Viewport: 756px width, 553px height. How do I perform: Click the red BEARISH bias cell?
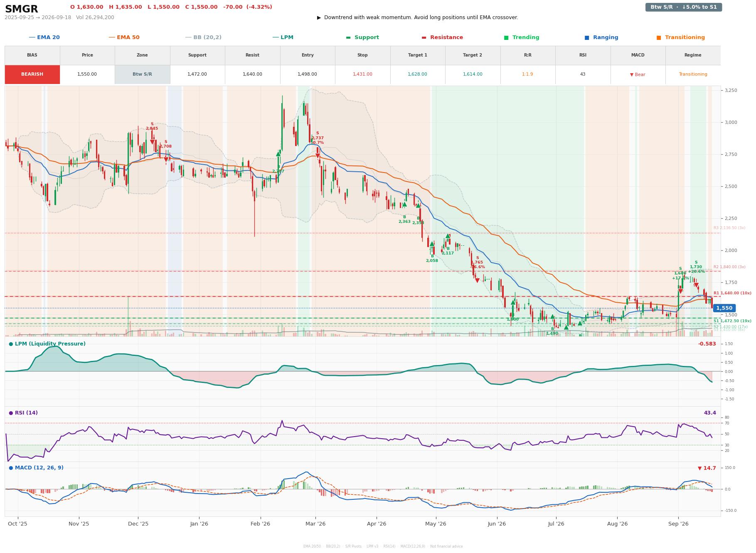coord(32,74)
